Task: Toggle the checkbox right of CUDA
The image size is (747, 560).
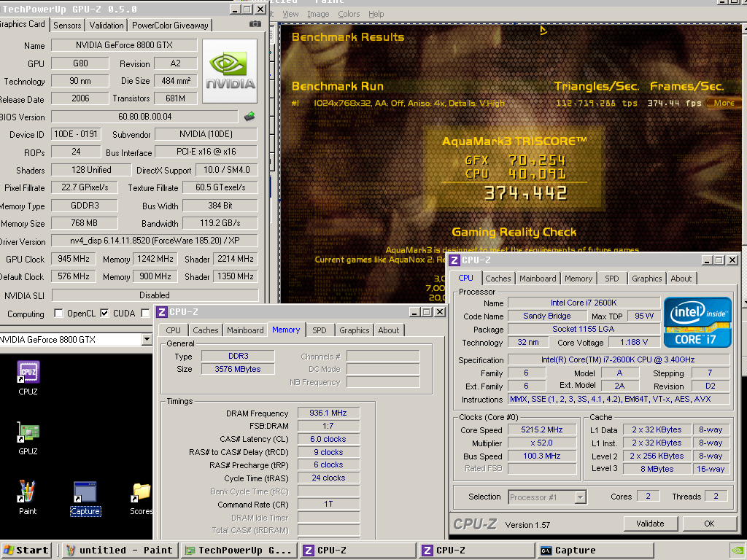Action: (145, 314)
